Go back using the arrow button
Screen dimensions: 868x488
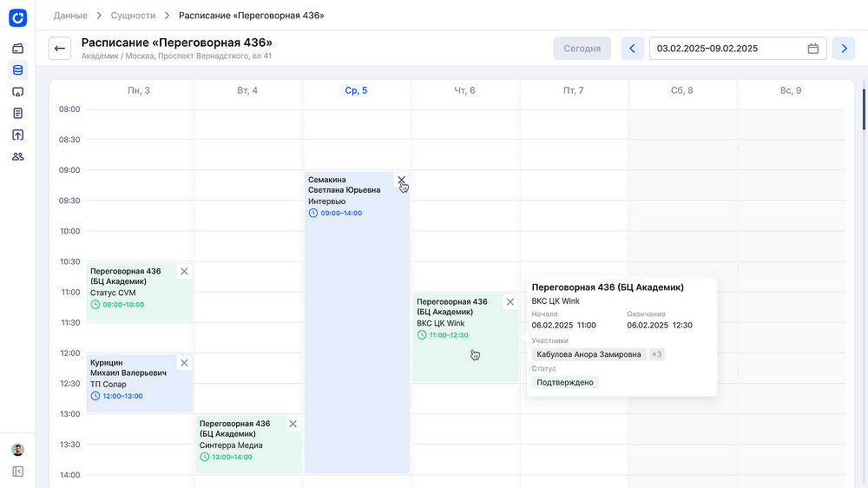tap(60, 49)
